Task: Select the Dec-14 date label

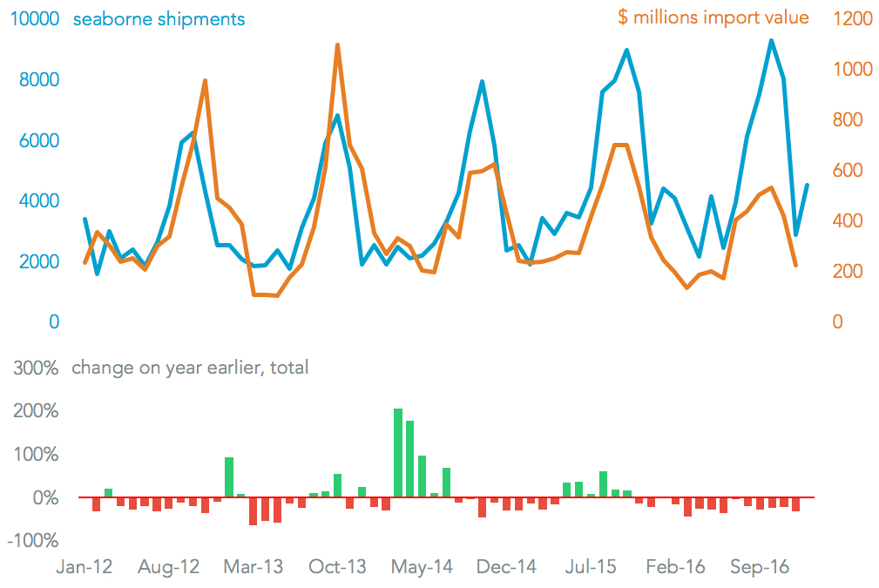Action: (507, 567)
